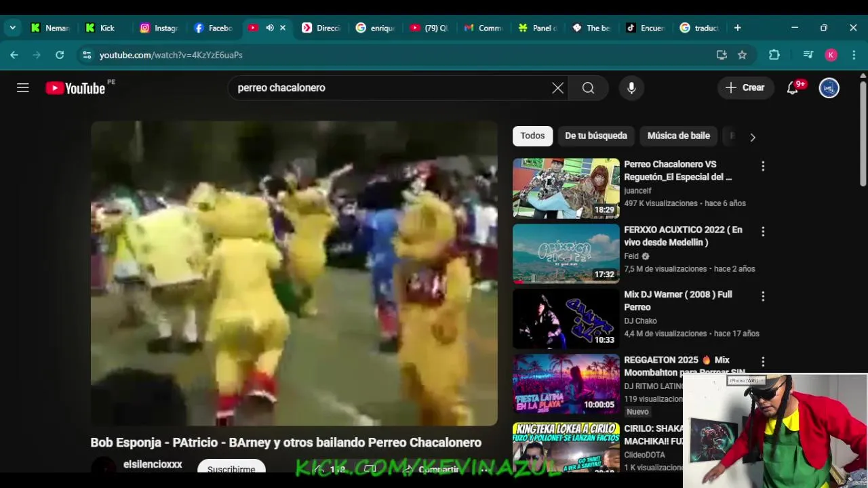Open FERXXO ACUXTICO 2022 thumbnail
868x488 pixels.
click(566, 253)
